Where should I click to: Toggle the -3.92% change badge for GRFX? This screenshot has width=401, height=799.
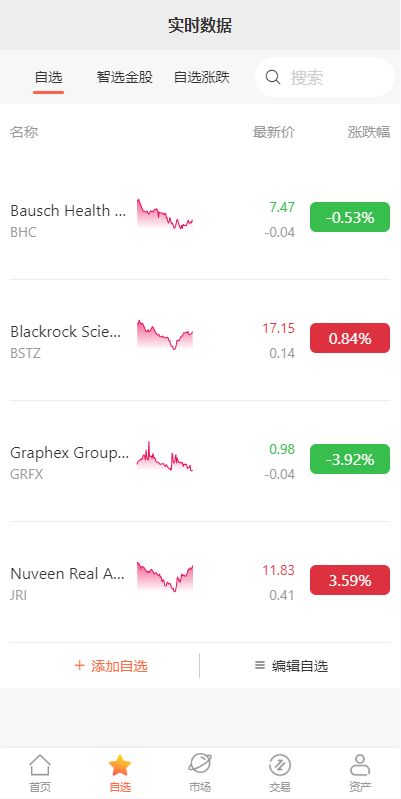click(x=350, y=459)
